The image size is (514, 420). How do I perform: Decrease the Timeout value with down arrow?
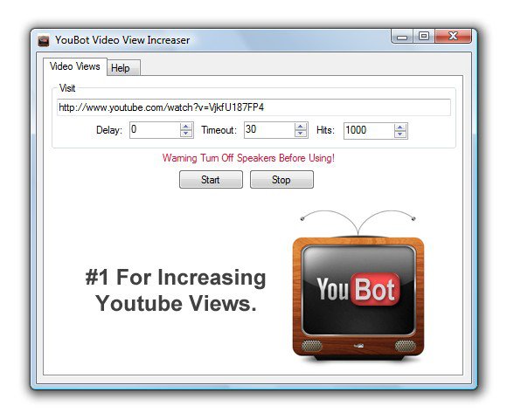(x=301, y=134)
